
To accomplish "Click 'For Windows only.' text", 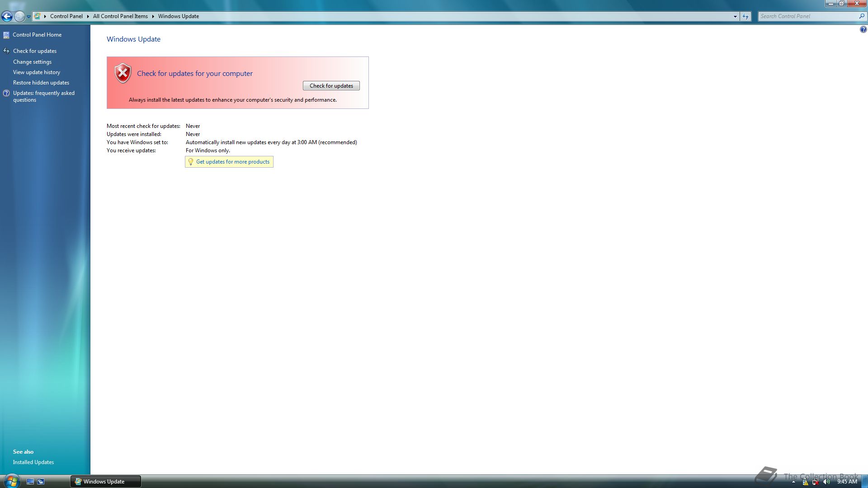I will [208, 150].
